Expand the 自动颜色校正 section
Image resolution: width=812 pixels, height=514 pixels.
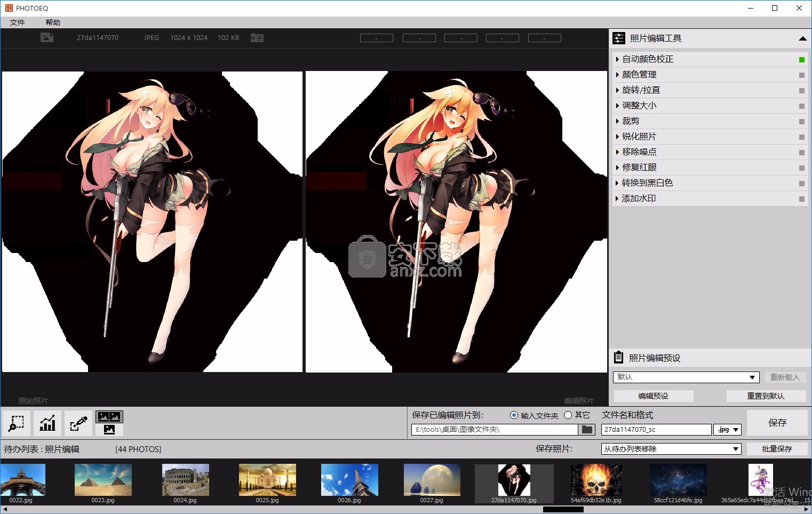617,59
